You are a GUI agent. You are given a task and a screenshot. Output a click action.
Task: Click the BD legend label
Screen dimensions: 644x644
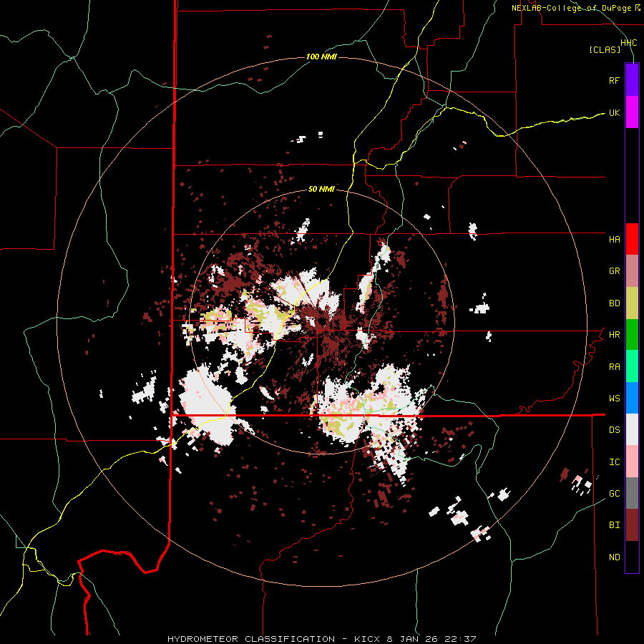(x=614, y=303)
